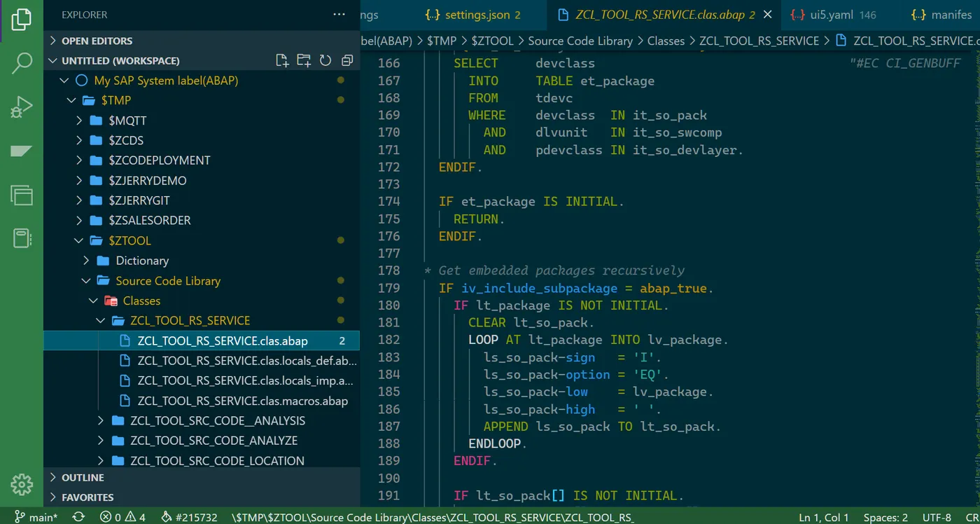Open the flag-shaped activity bar icon
Image resolution: width=980 pixels, height=524 pixels.
22,151
